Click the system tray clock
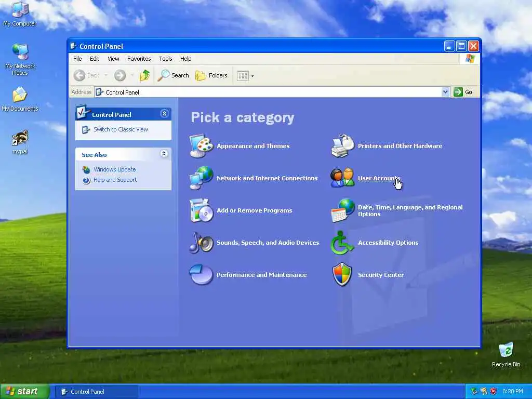The image size is (532, 399). [512, 392]
